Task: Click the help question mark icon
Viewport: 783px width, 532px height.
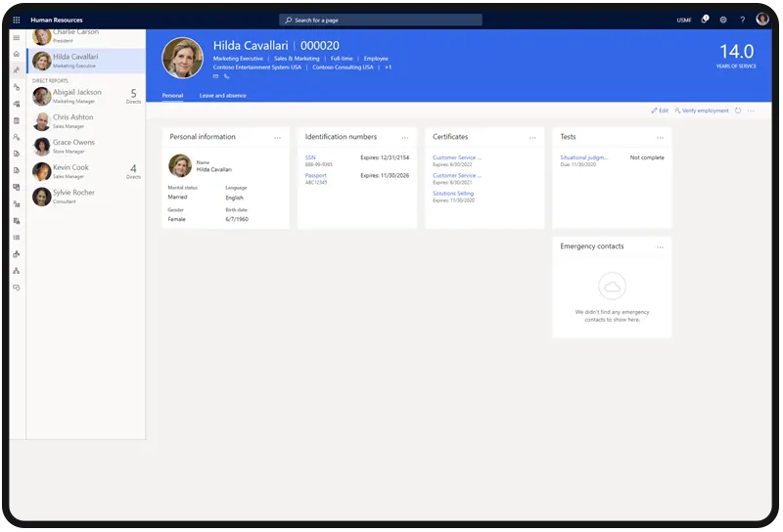Action: (x=742, y=20)
